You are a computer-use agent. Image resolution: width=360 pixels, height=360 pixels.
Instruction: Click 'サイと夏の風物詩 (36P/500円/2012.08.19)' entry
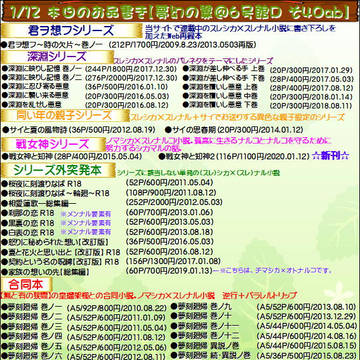[79, 129]
